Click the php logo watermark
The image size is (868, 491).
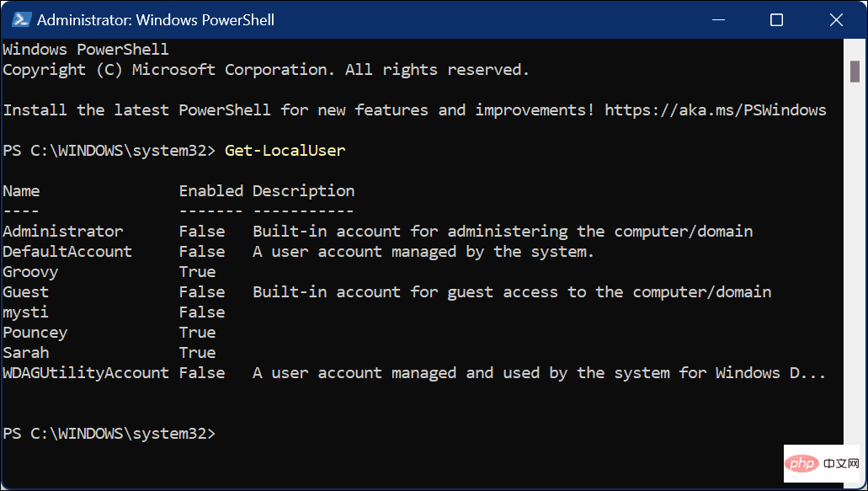[x=821, y=463]
